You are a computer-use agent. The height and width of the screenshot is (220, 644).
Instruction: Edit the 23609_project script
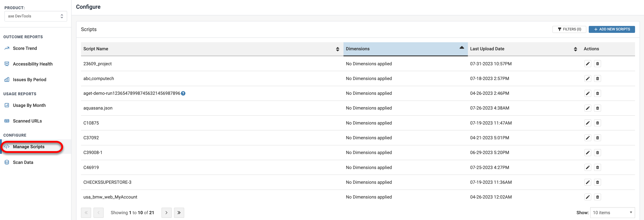[588, 64]
